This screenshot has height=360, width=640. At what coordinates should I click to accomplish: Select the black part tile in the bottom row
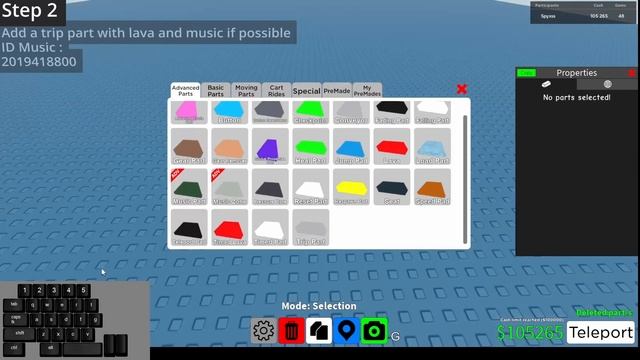click(x=189, y=228)
